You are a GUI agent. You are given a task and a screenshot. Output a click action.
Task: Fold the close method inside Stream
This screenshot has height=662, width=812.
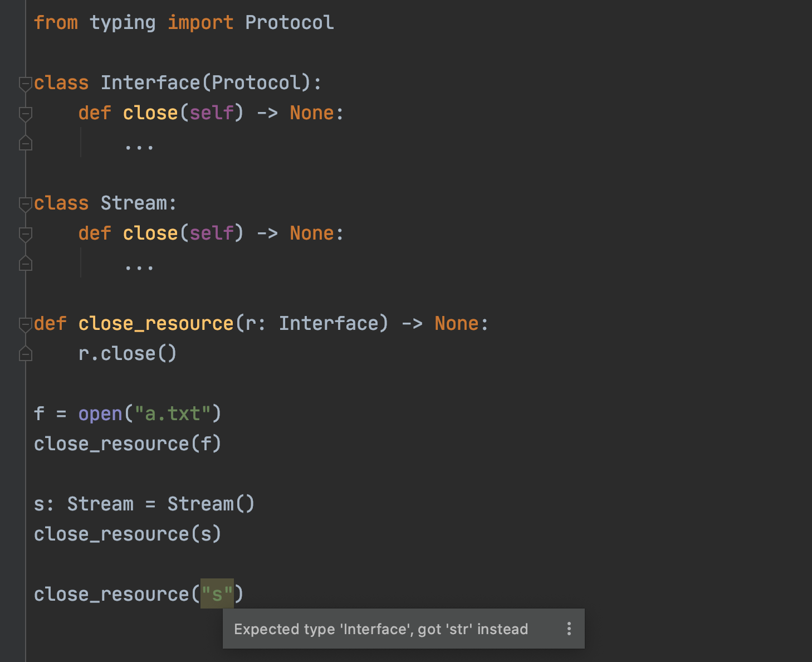pyautogui.click(x=26, y=234)
